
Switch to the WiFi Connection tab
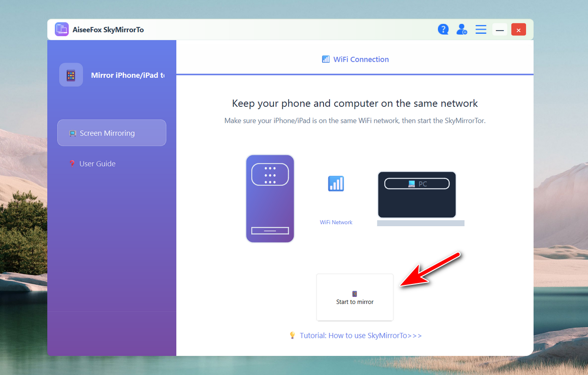tap(355, 59)
